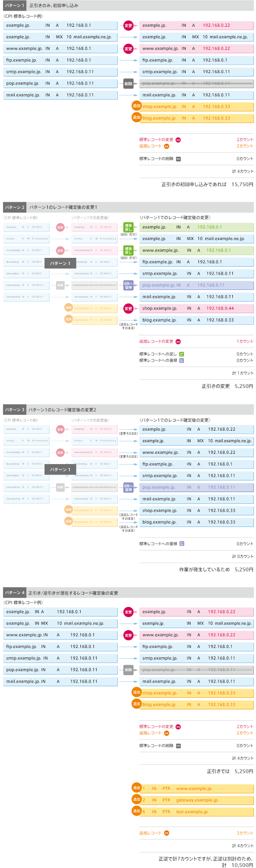
Task: Click the パターン 1 header label at top
Action: (x=14, y=5)
